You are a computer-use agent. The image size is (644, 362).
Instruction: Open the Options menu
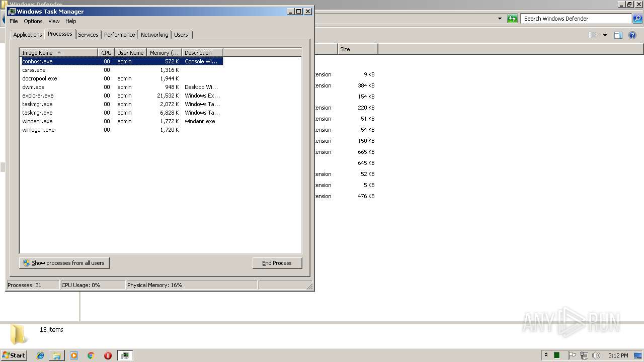[33, 21]
